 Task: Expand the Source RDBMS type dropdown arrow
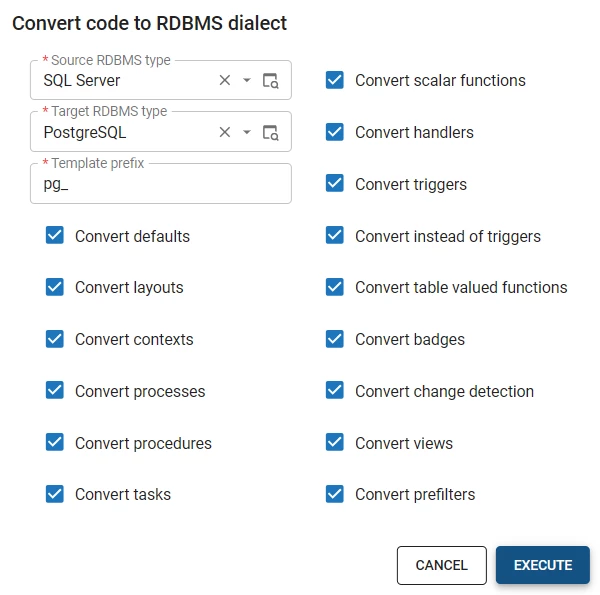tap(247, 80)
